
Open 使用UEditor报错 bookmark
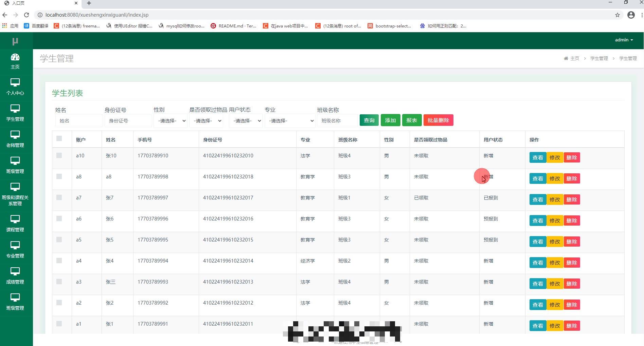click(129, 26)
